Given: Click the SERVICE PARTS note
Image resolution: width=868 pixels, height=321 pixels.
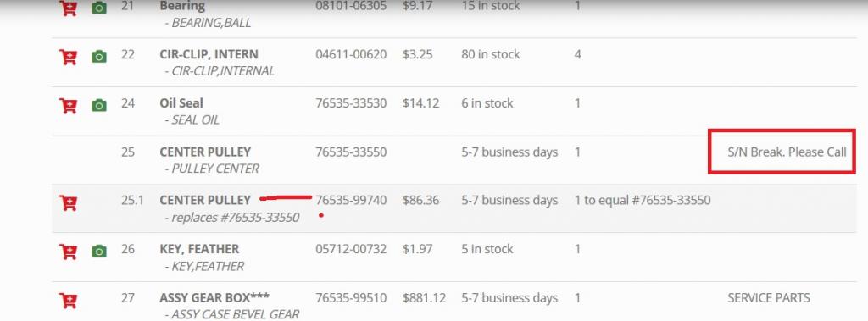Looking at the screenshot, I should 768,298.
